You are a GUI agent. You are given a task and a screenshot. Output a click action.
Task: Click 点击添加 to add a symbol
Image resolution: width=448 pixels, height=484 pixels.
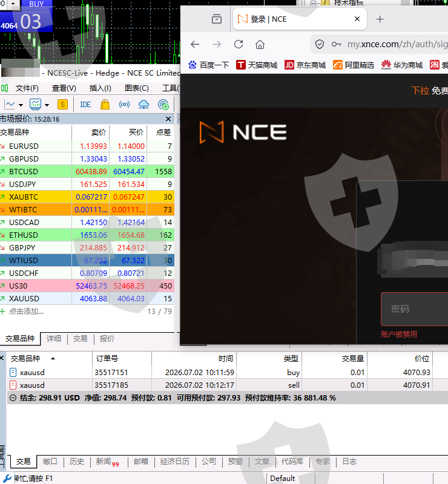pyautogui.click(x=26, y=312)
